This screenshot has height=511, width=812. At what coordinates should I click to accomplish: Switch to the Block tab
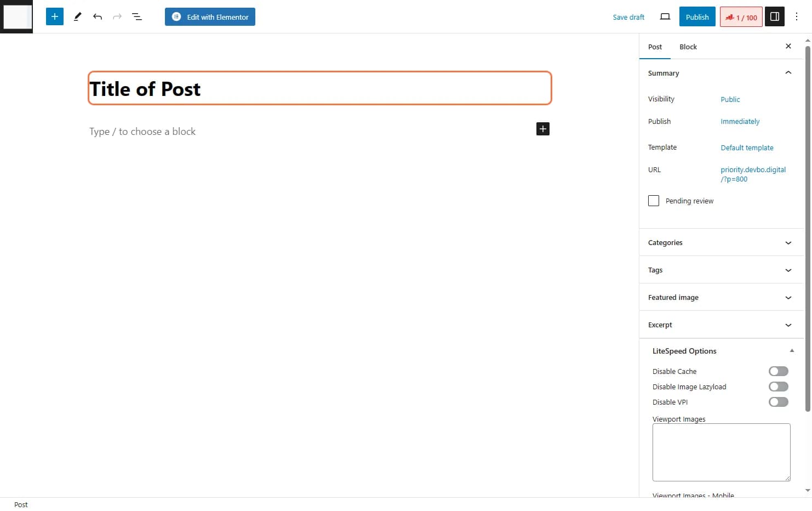pyautogui.click(x=688, y=47)
